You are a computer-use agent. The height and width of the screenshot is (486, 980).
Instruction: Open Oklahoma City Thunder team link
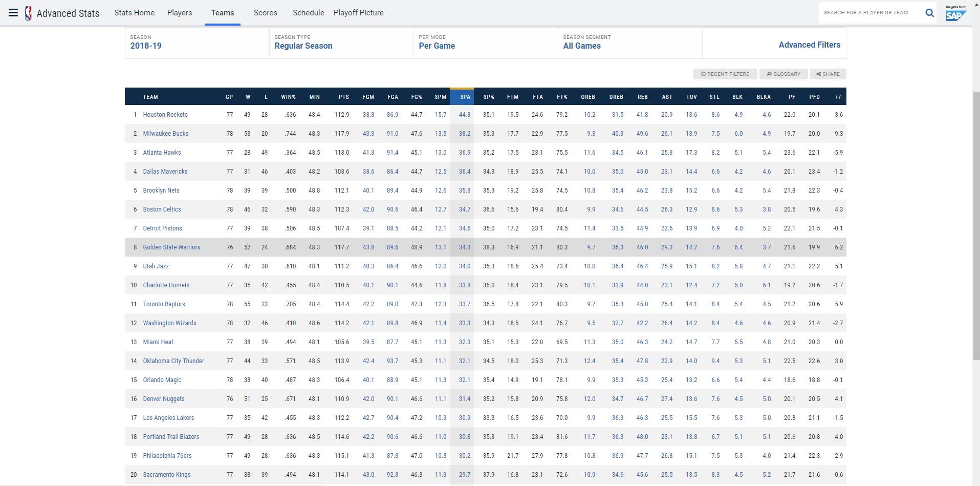(x=173, y=361)
